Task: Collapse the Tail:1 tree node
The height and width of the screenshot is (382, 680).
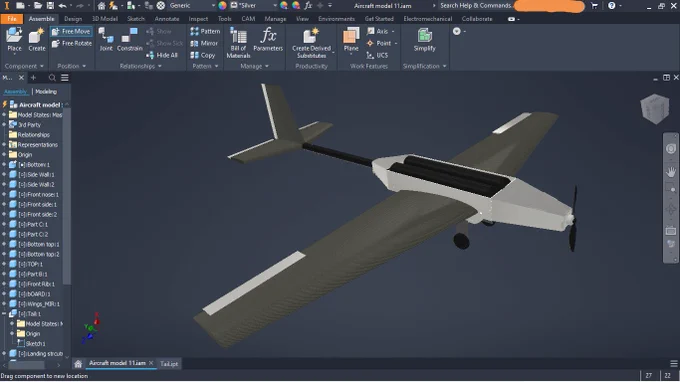Action: click(x=4, y=313)
